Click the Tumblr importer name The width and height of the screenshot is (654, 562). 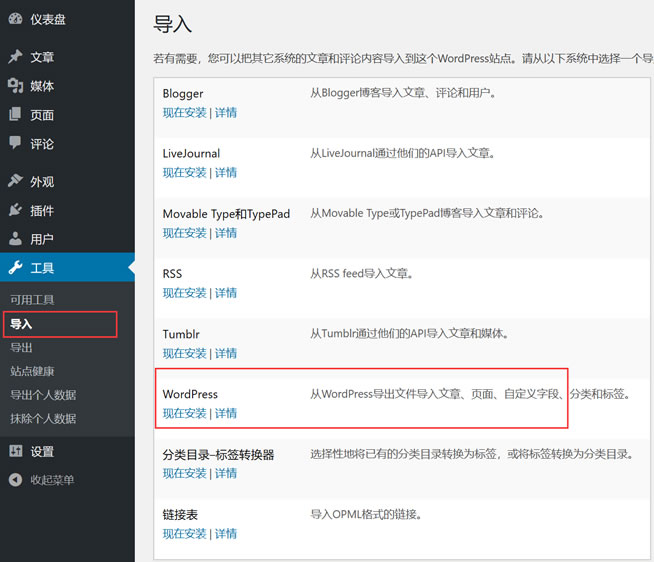click(x=181, y=334)
